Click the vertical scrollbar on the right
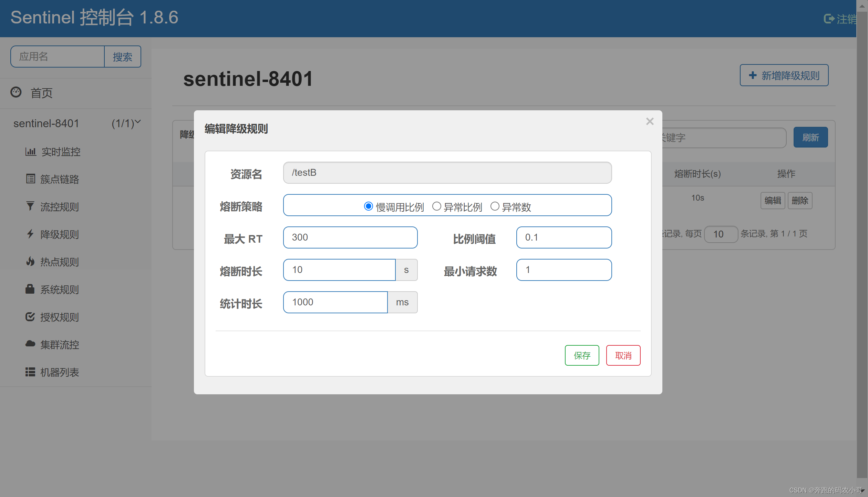The width and height of the screenshot is (868, 497). (x=862, y=245)
